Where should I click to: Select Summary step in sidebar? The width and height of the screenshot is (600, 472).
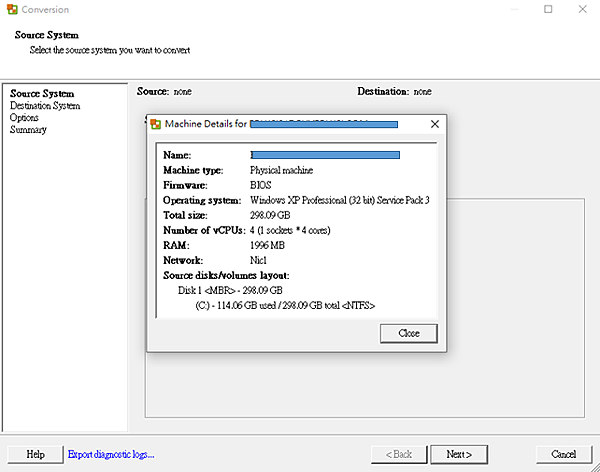tap(28, 129)
